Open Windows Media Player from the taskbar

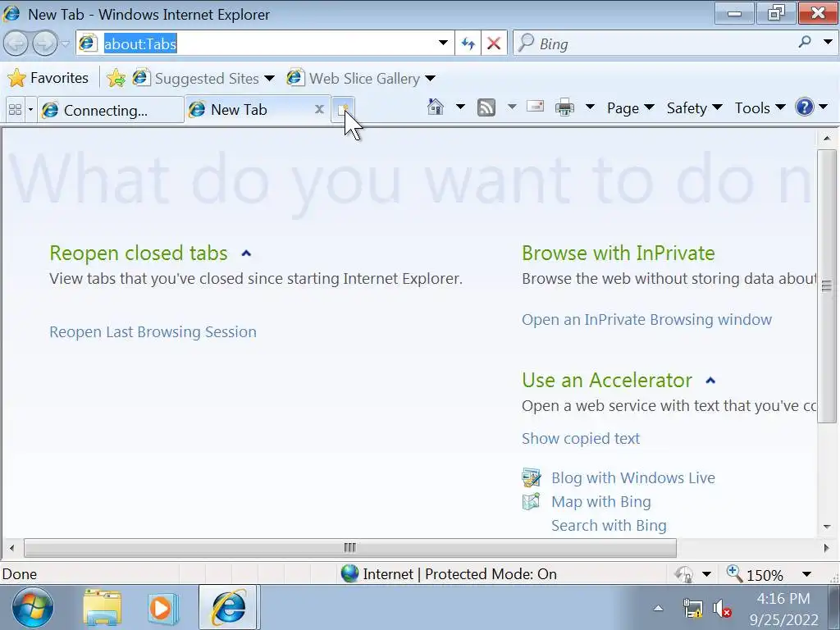pos(162,608)
